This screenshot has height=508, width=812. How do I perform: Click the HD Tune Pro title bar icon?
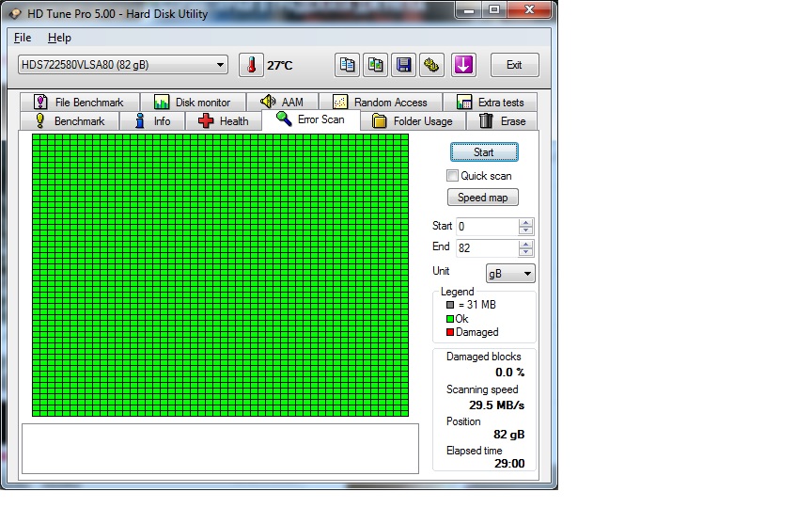tap(15, 14)
